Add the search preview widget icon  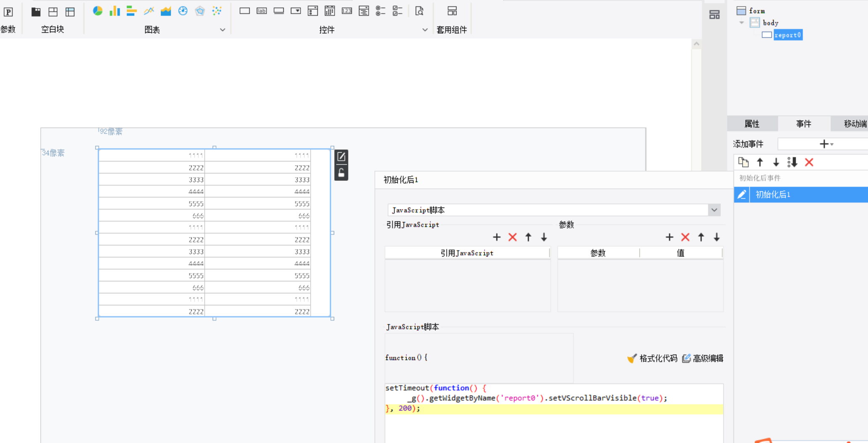pos(419,11)
